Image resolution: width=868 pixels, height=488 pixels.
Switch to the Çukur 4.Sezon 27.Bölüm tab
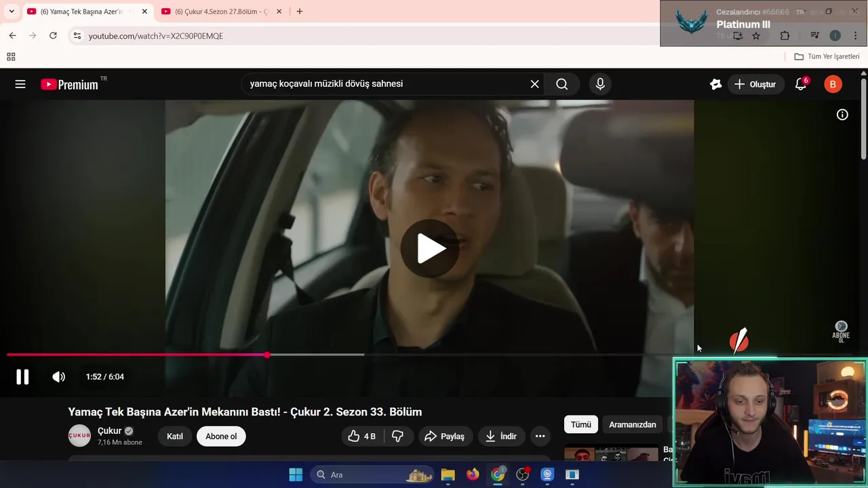(221, 12)
